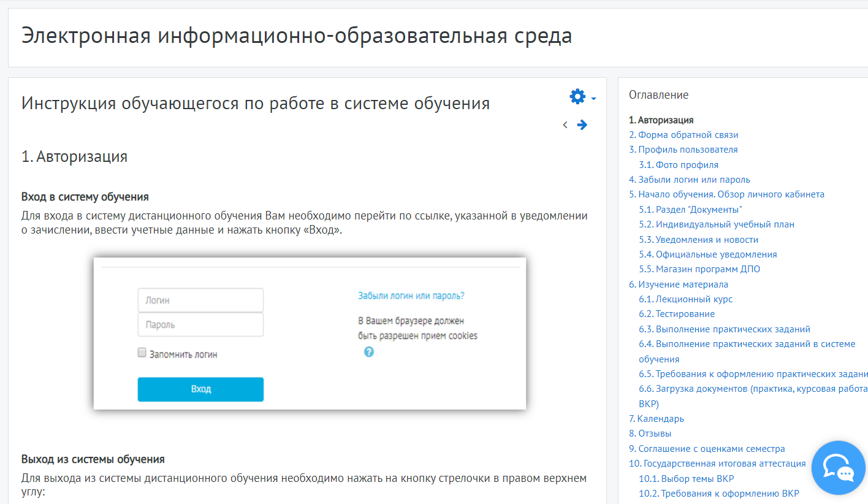The image size is (868, 504).
Task: Click the next chapter right arrow
Action: [x=582, y=125]
